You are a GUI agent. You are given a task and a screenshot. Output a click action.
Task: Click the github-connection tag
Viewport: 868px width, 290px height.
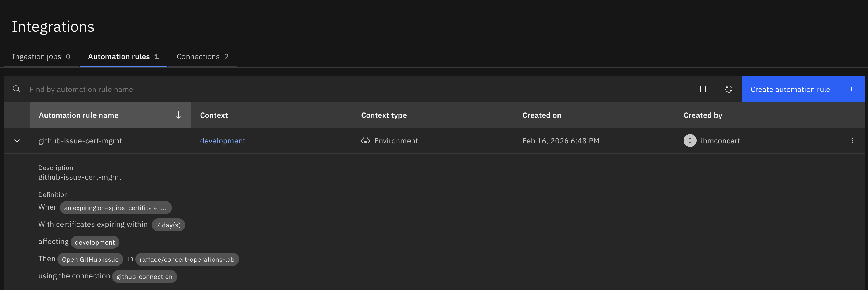coord(144,277)
